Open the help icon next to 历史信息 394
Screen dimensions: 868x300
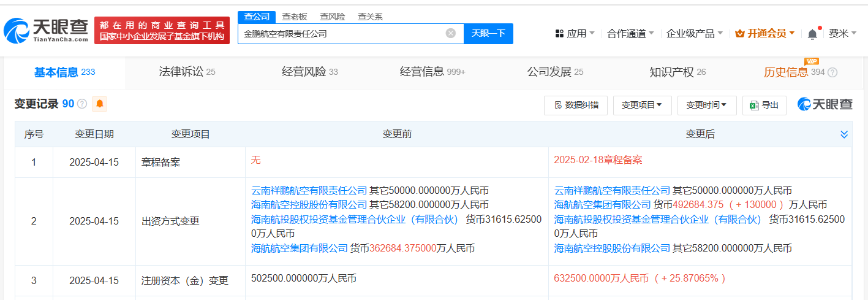pos(832,72)
